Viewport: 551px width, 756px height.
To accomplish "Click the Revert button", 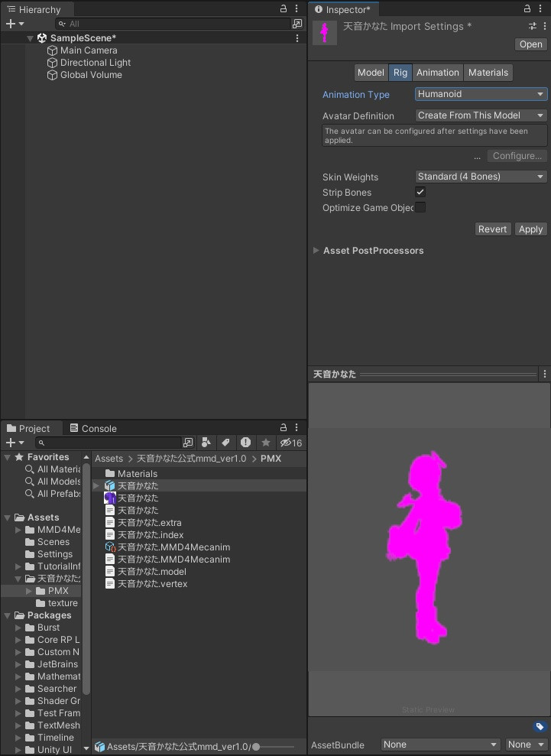I will point(493,229).
